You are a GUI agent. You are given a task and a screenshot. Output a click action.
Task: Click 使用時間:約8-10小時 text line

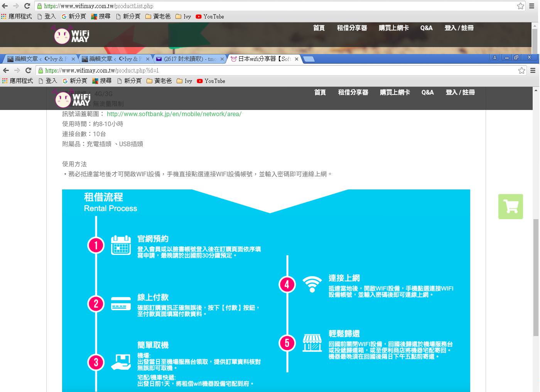click(x=93, y=124)
